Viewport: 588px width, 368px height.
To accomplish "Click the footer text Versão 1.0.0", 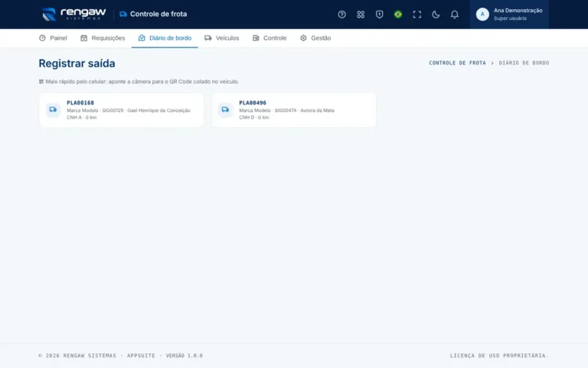I will [x=184, y=356].
